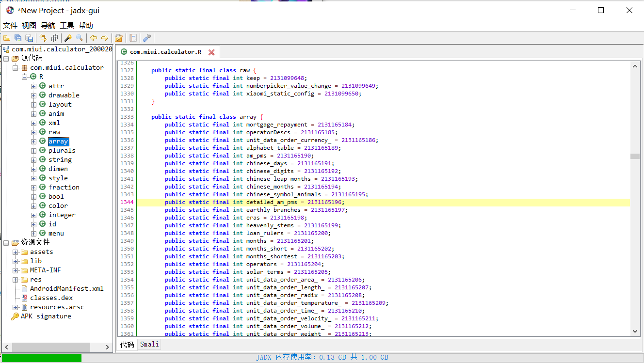Collapse the R class node
This screenshot has width=644, height=363.
pos(25,77)
